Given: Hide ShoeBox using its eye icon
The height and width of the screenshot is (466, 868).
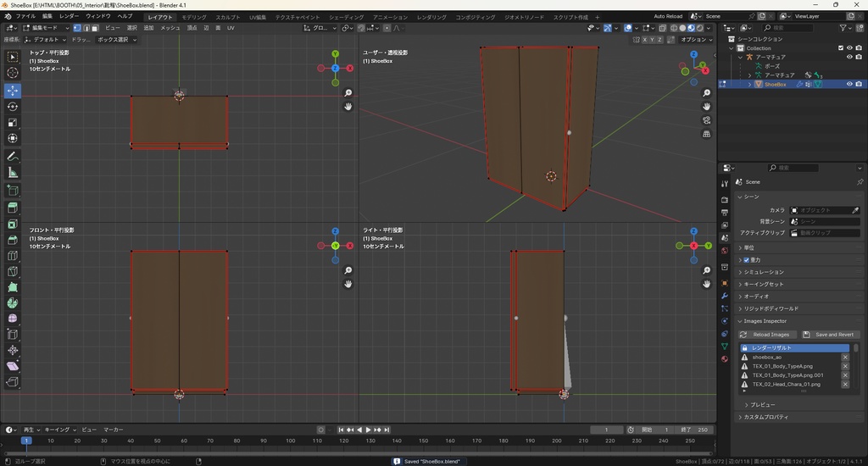Looking at the screenshot, I should 849,84.
